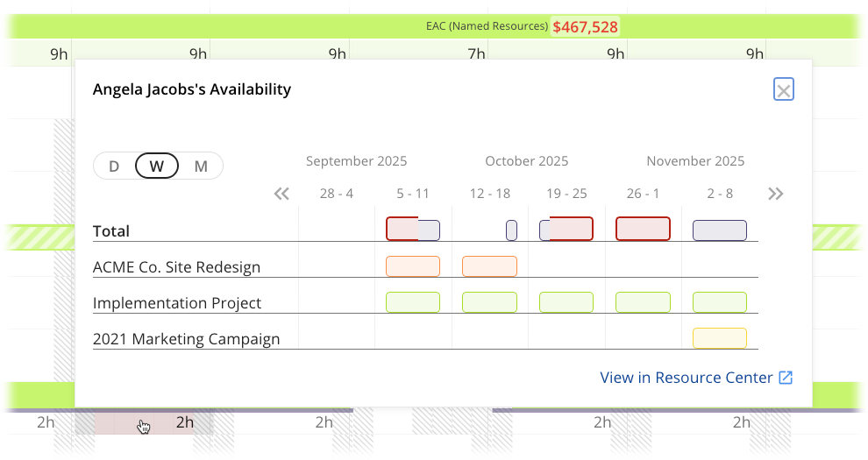The height and width of the screenshot is (460, 868).
Task: Switch to Day view toggle
Action: (114, 166)
